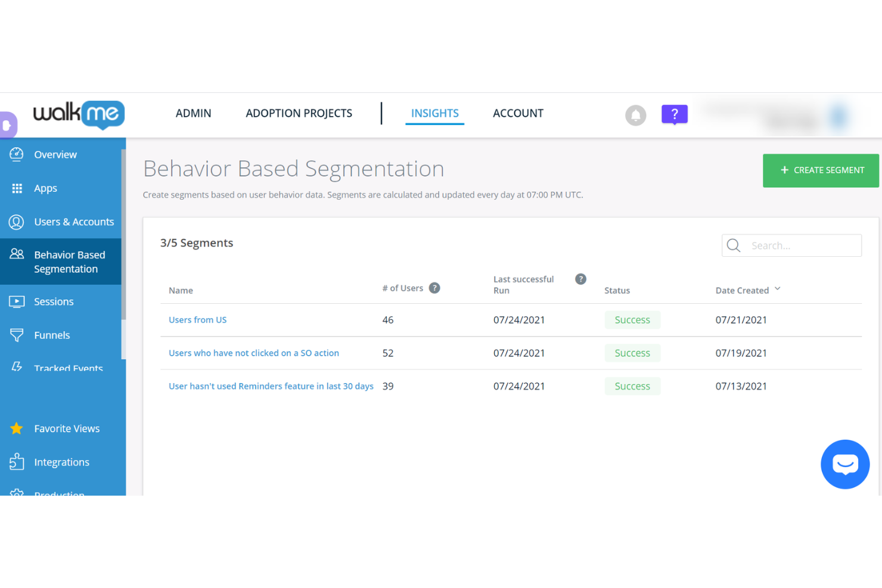This screenshot has width=882, height=588.
Task: Click the 07/19/2021 date created cell
Action: pos(741,353)
